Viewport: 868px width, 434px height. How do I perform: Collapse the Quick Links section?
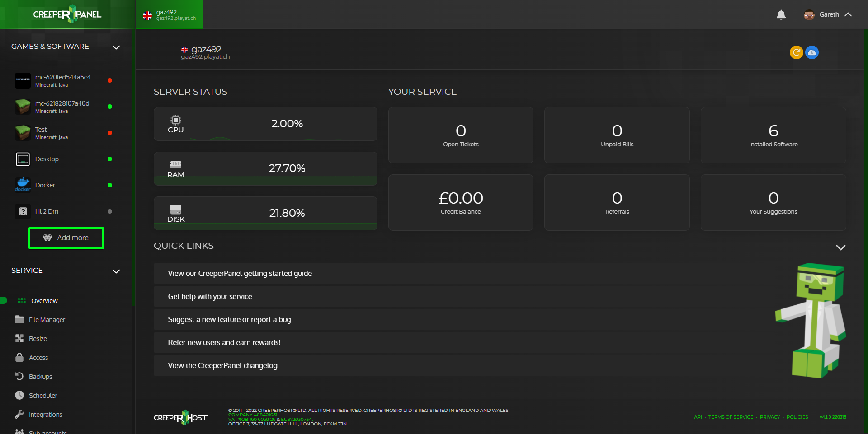(840, 247)
